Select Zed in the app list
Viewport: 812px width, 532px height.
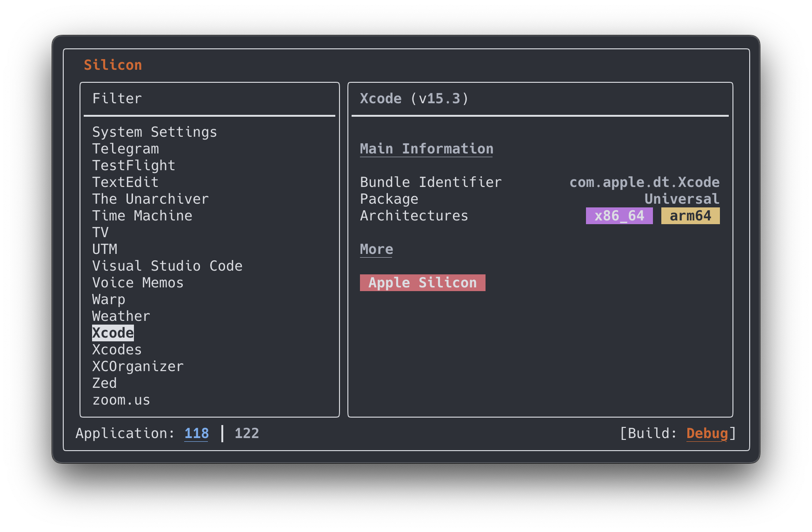click(x=105, y=383)
